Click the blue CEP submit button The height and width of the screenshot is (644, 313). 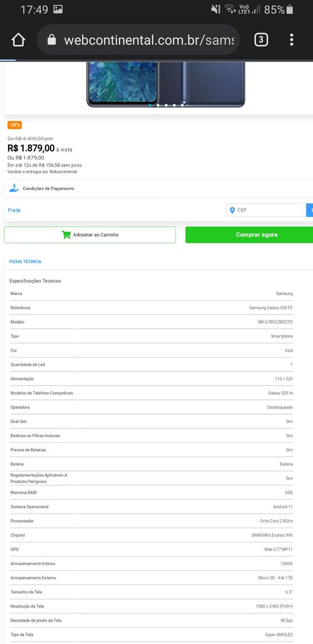pyautogui.click(x=310, y=210)
